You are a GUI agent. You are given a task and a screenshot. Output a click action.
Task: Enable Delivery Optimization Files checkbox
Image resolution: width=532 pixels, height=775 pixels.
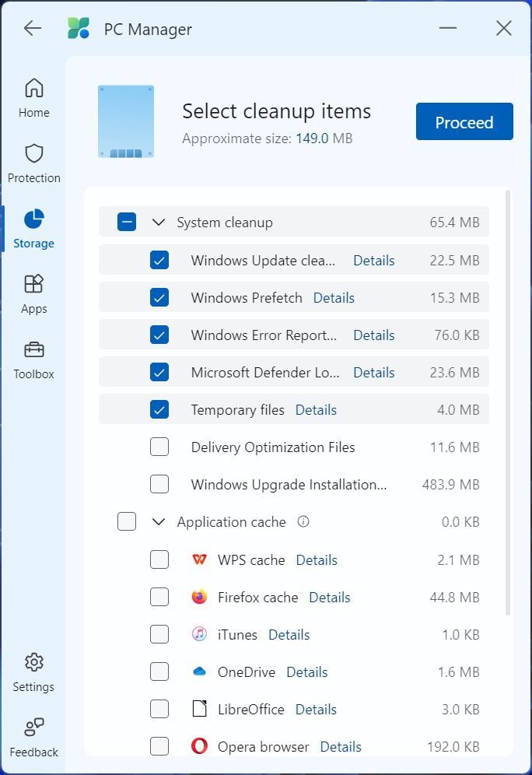tap(159, 447)
